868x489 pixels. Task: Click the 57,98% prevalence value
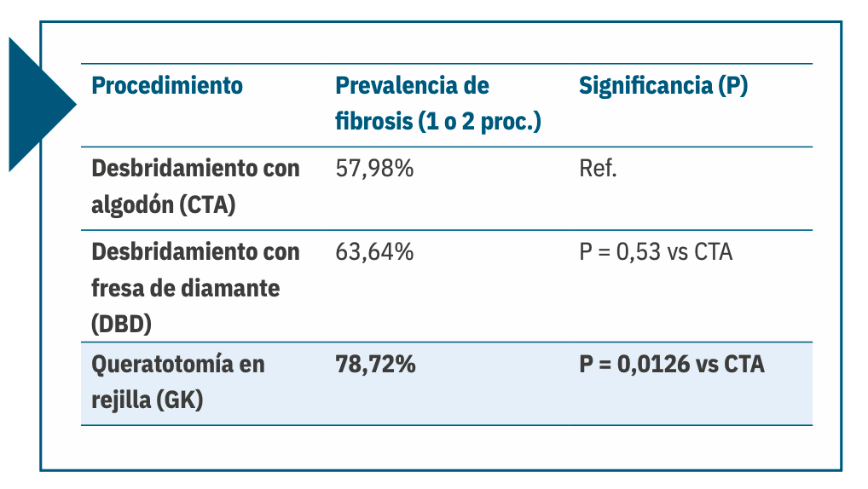(x=374, y=168)
